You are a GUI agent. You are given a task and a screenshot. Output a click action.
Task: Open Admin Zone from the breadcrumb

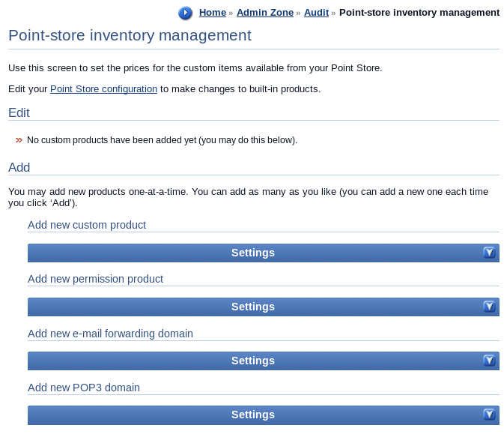265,13
